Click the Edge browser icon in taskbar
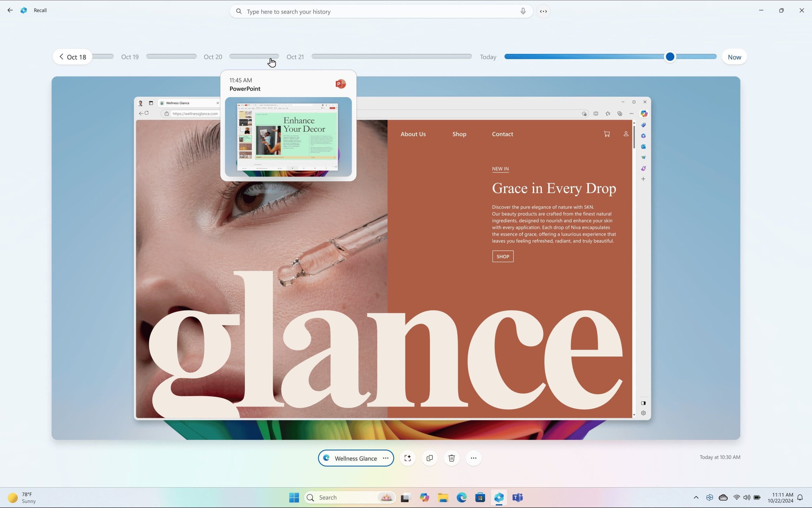812x508 pixels. pyautogui.click(x=462, y=497)
